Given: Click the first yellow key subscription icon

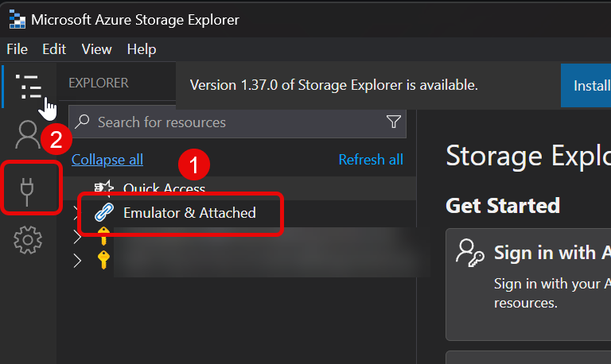Looking at the screenshot, I should point(102,236).
